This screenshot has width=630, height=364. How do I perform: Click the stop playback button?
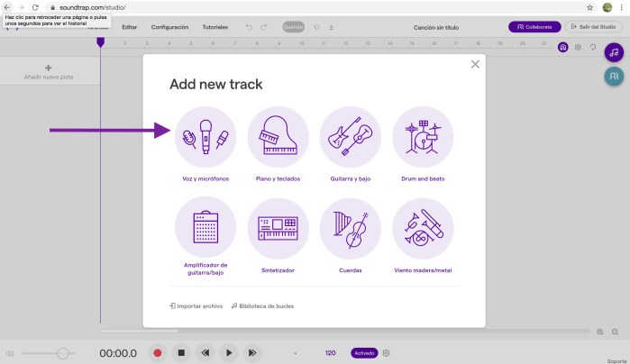pos(181,353)
